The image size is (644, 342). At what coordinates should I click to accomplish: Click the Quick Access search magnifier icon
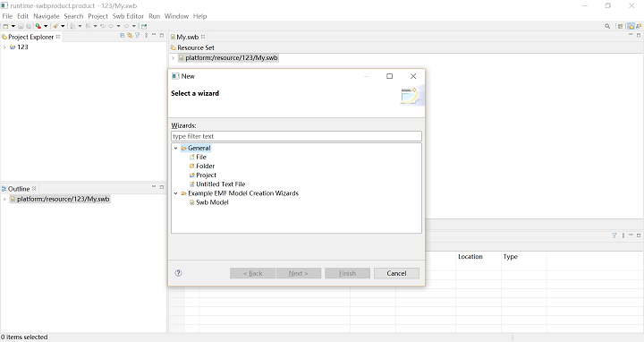click(607, 26)
